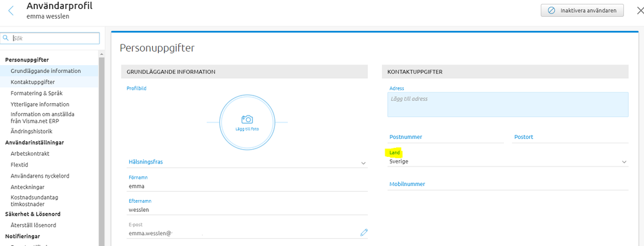Screen dimensions: 644x246
Task: Click the Förnamn field containing emma
Action: pyautogui.click(x=247, y=186)
